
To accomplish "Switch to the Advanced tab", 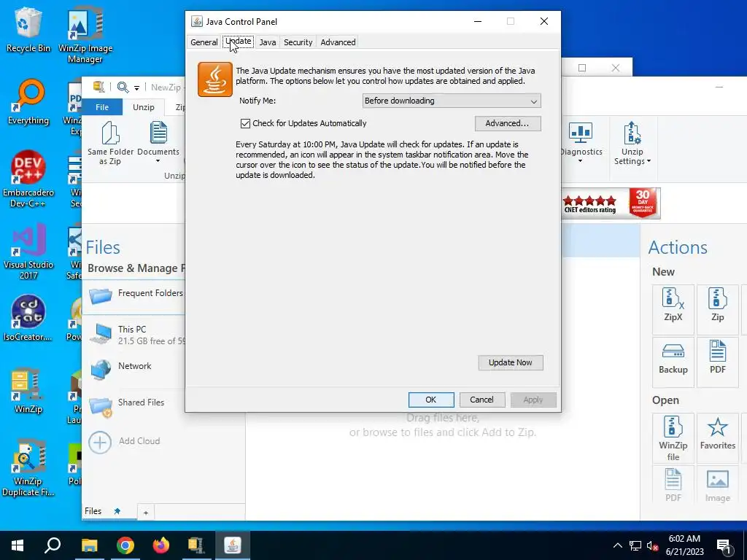I will [338, 42].
